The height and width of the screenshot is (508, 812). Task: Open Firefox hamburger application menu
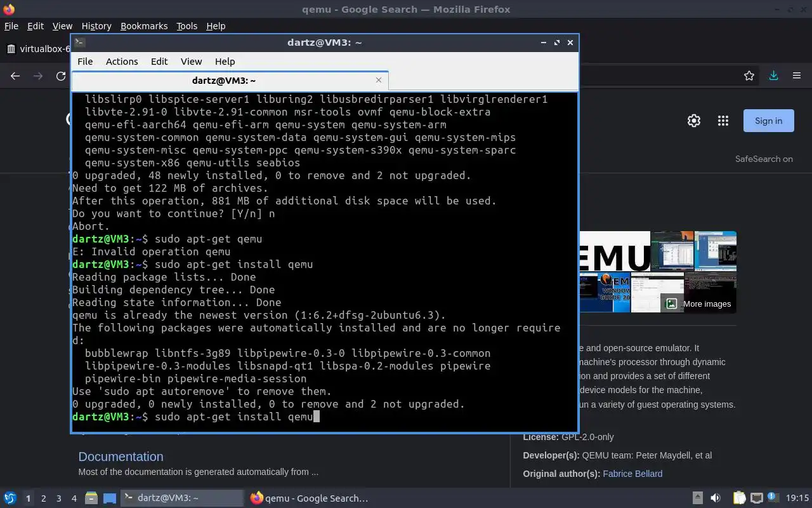tap(797, 76)
